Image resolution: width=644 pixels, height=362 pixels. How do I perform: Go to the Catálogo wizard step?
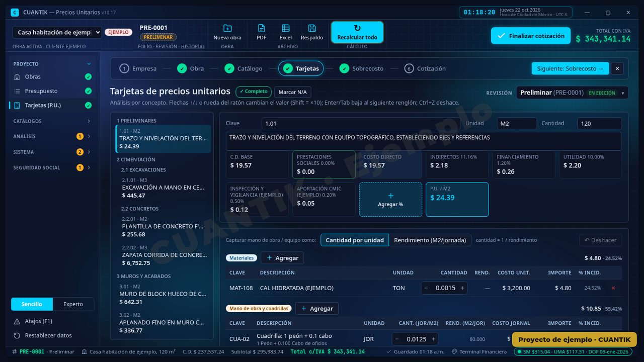pos(244,68)
